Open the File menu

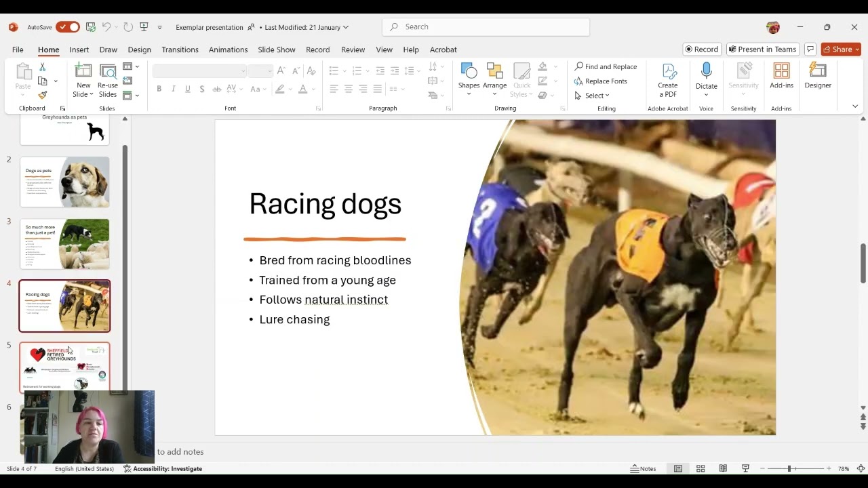[18, 49]
